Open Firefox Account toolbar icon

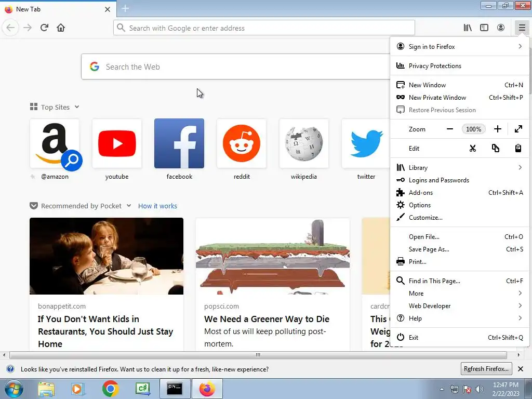coord(501,28)
